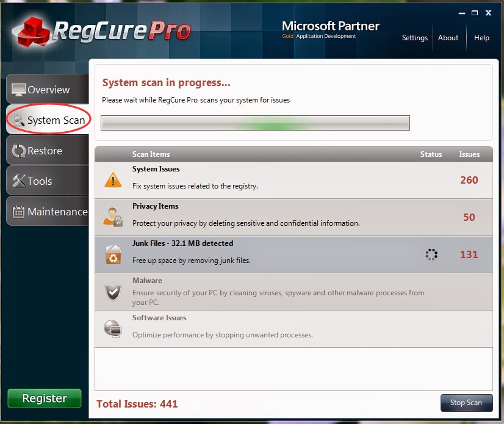Click the 50 issues count
504x424 pixels.
tap(469, 217)
